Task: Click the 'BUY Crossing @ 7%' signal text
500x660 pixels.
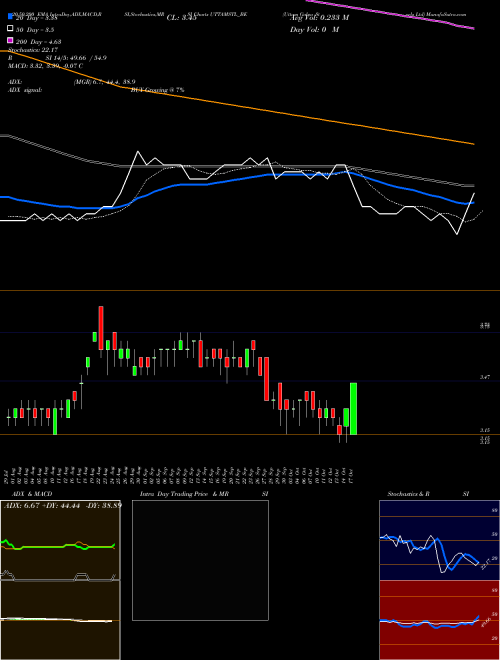Action: 157,90
